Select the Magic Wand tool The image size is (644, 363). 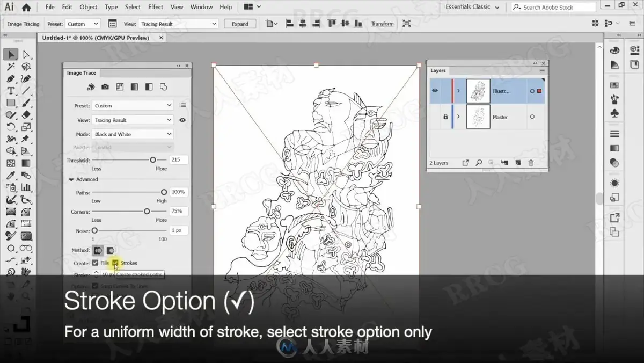pyautogui.click(x=11, y=67)
